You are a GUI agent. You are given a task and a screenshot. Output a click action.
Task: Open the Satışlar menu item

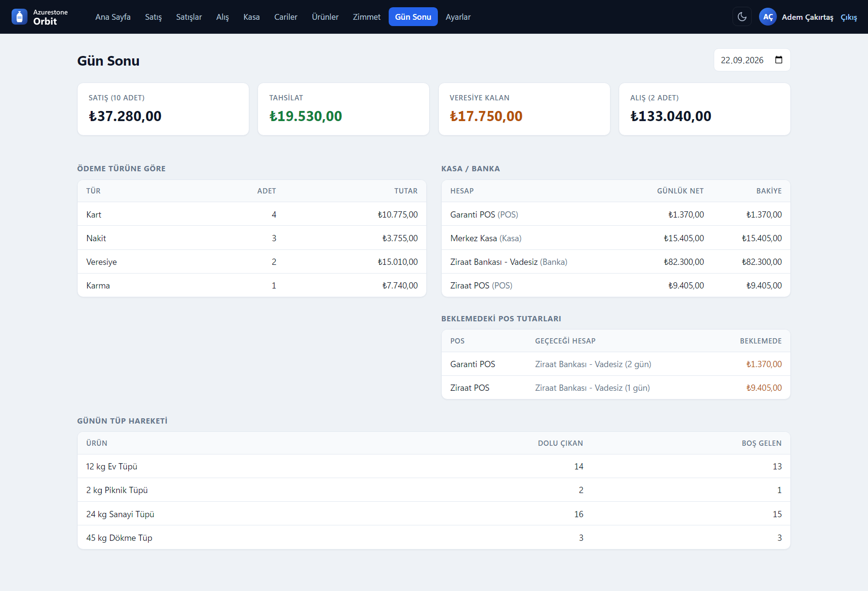point(189,17)
